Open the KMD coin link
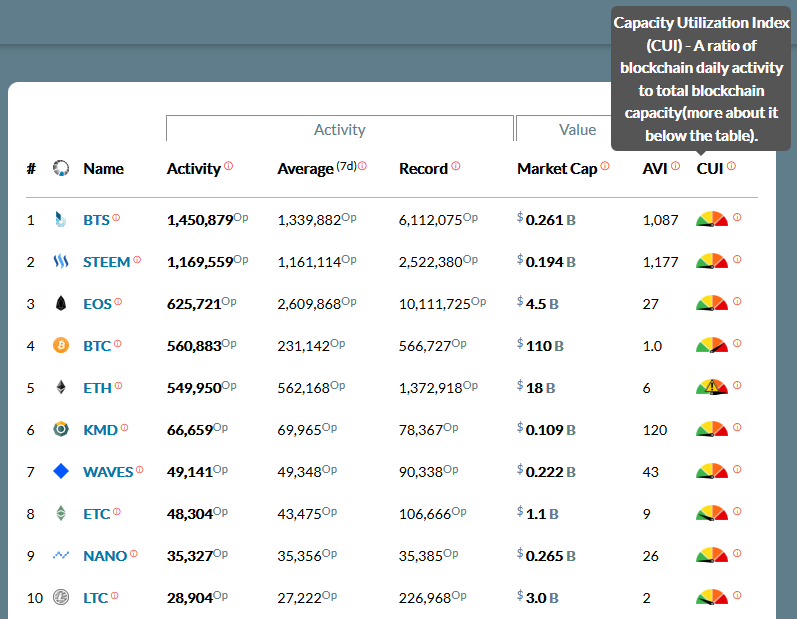The width and height of the screenshot is (797, 619). (x=101, y=430)
